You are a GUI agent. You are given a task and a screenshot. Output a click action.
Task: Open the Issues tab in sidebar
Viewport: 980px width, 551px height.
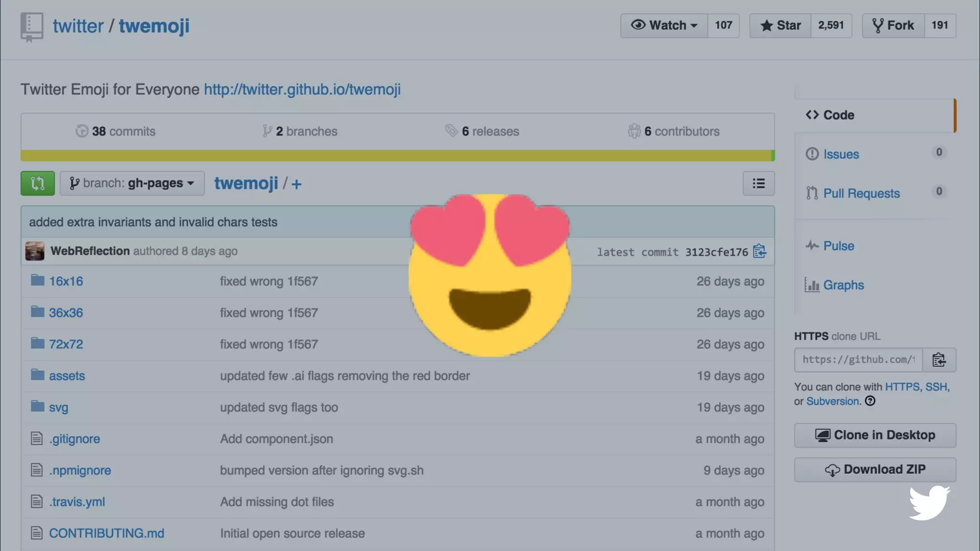[841, 154]
